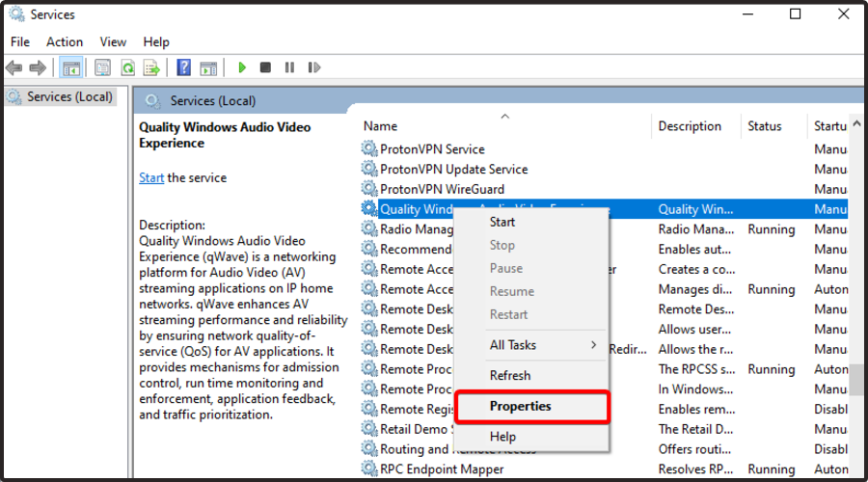The width and height of the screenshot is (868, 482).
Task: Click Running status of Radio Management
Action: click(772, 229)
